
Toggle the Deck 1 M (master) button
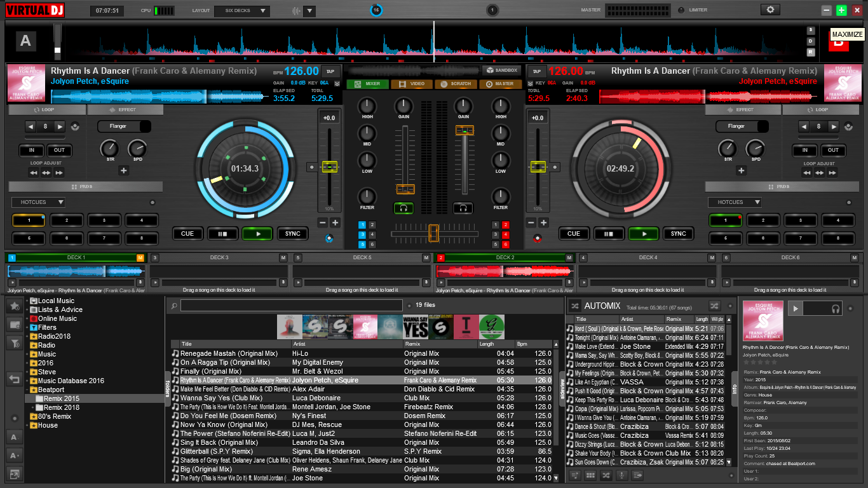140,257
